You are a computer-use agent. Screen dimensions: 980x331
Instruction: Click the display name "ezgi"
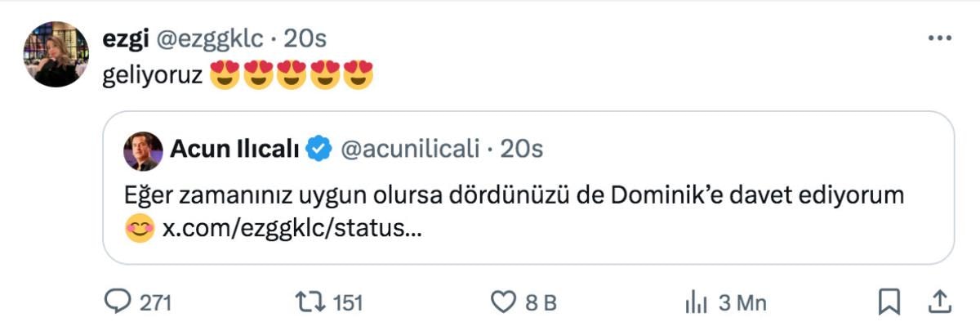(122, 38)
